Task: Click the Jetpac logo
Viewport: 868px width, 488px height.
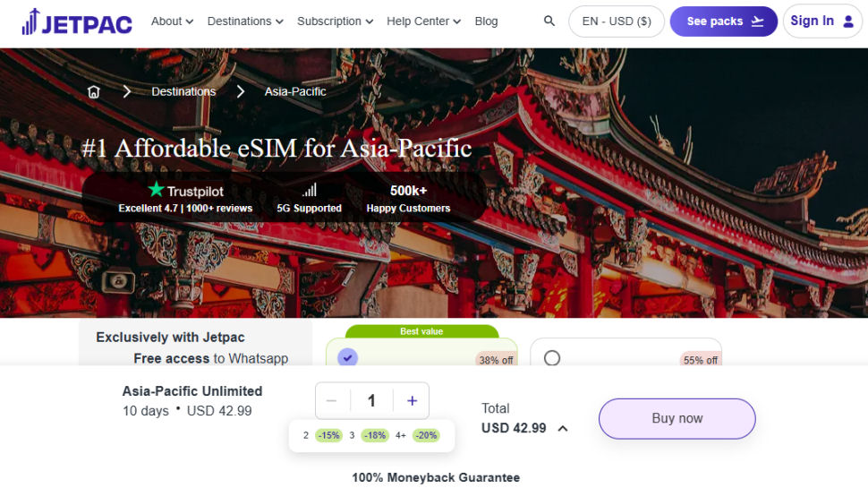Action: click(77, 21)
